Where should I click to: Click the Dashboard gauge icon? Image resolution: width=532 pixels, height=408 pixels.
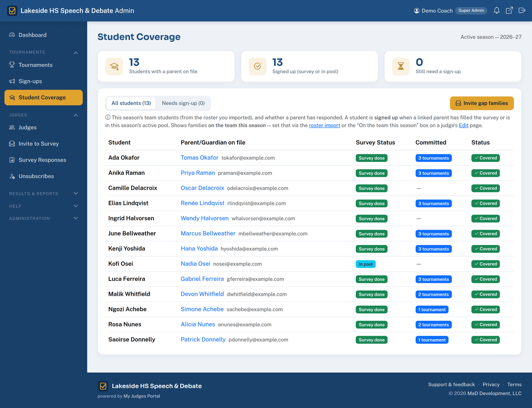pos(12,35)
